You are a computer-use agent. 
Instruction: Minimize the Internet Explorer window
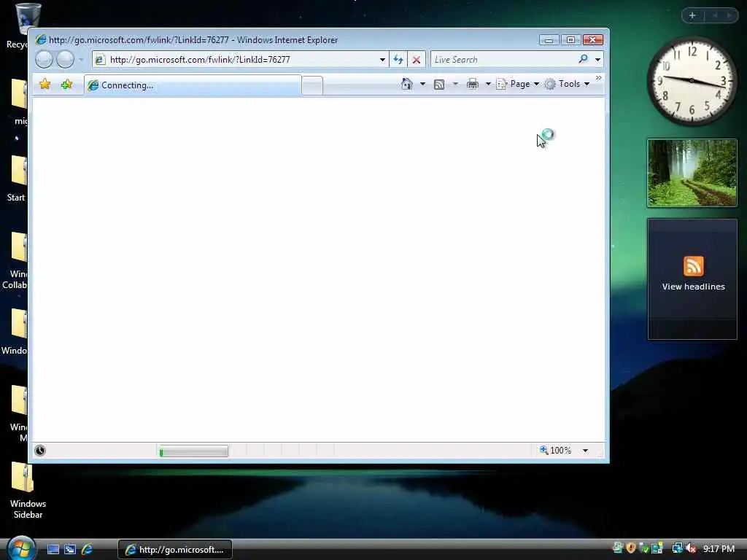click(x=549, y=40)
